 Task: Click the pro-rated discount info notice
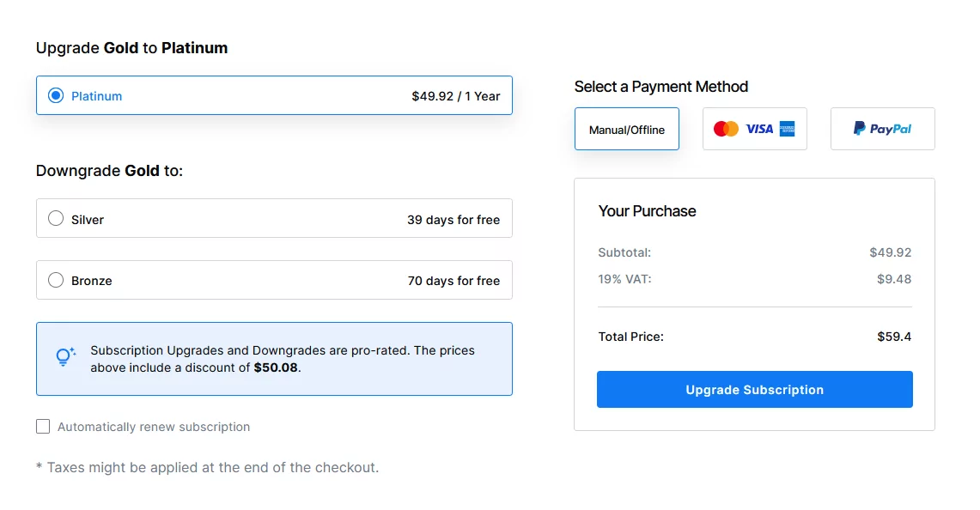[274, 359]
